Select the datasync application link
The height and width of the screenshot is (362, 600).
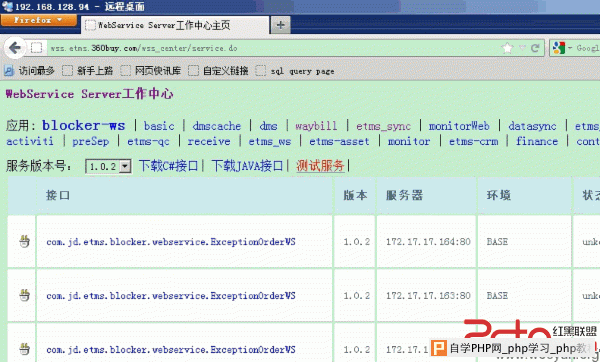click(532, 126)
